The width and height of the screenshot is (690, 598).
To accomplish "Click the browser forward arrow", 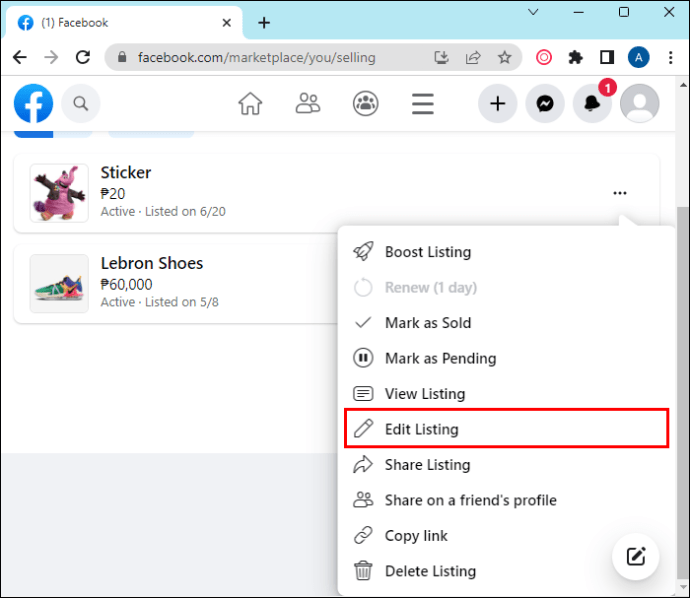I will coord(51,57).
